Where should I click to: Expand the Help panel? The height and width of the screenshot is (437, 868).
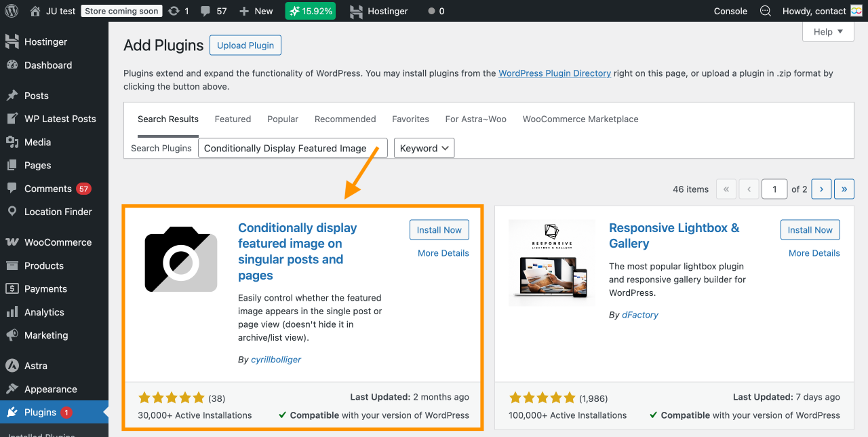[x=827, y=31]
